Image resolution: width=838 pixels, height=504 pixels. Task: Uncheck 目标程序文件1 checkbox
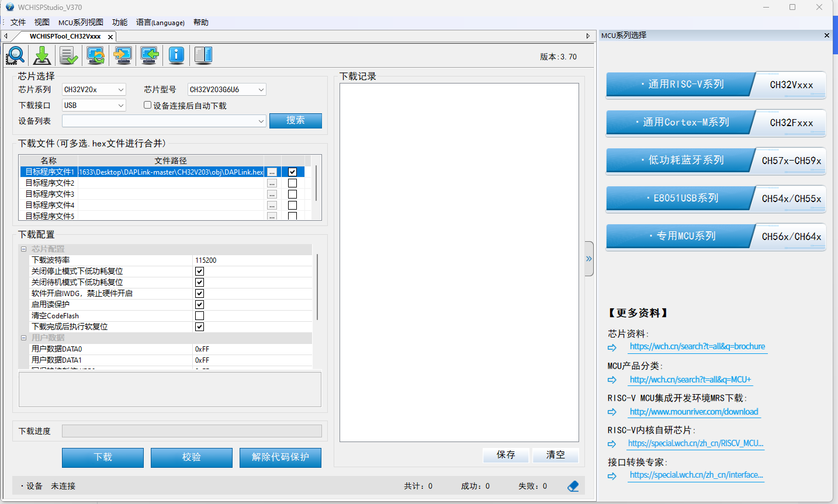tap(292, 172)
